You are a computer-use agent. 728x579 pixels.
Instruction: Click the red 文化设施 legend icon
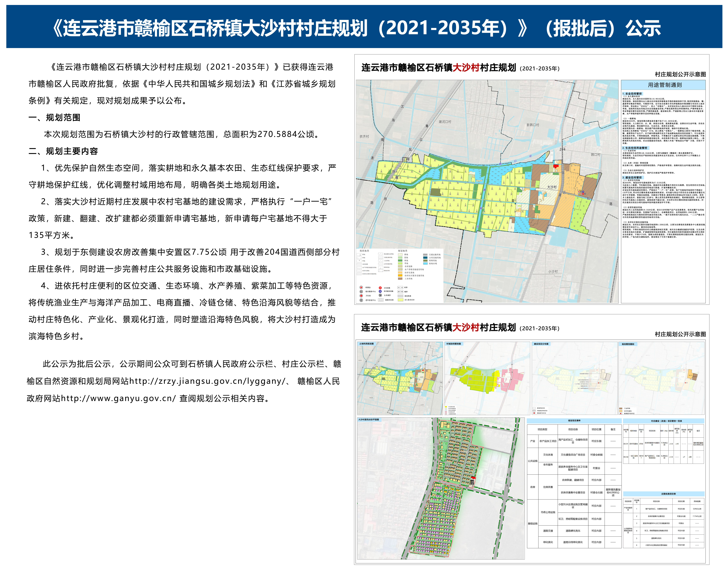coord(380,288)
